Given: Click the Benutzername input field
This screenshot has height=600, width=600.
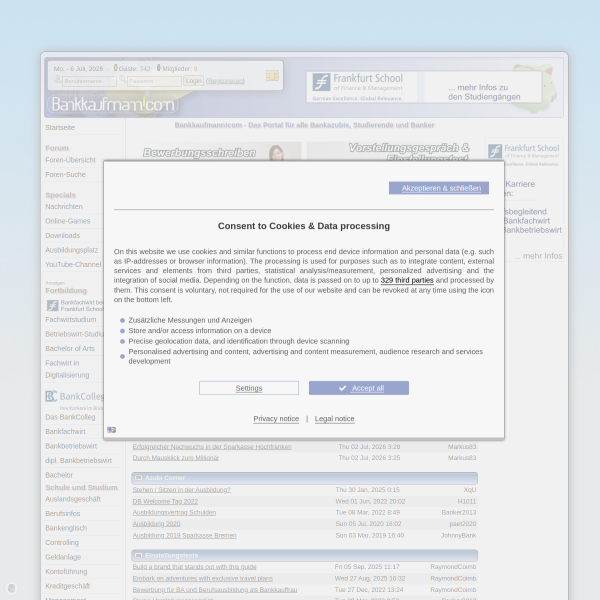Looking at the screenshot, I should [90, 81].
